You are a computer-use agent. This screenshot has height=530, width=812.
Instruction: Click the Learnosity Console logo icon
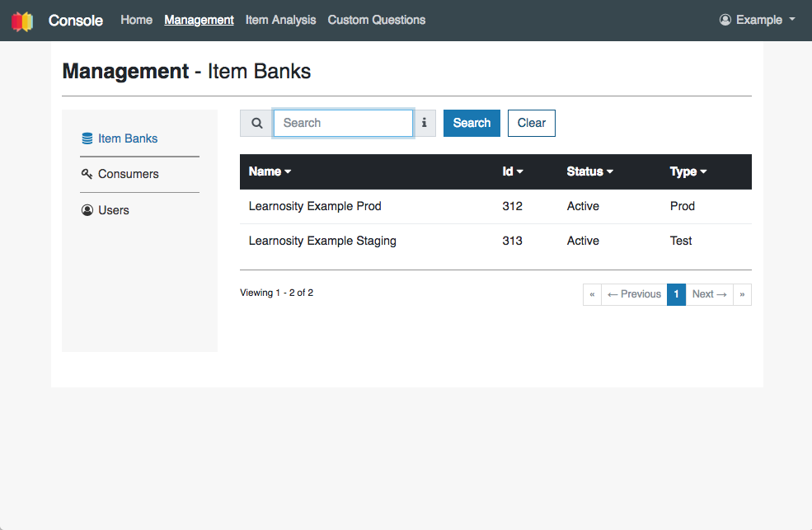coord(22,21)
